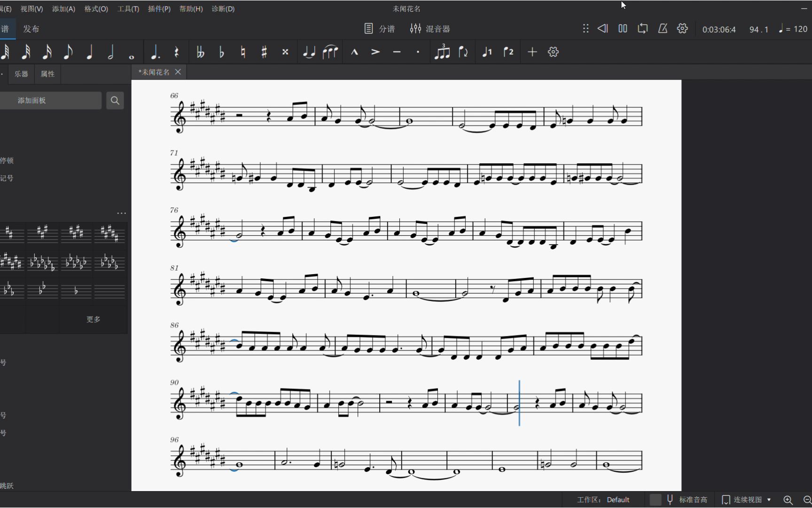
Task: Search the palettes with magnifier icon
Action: [x=115, y=101]
